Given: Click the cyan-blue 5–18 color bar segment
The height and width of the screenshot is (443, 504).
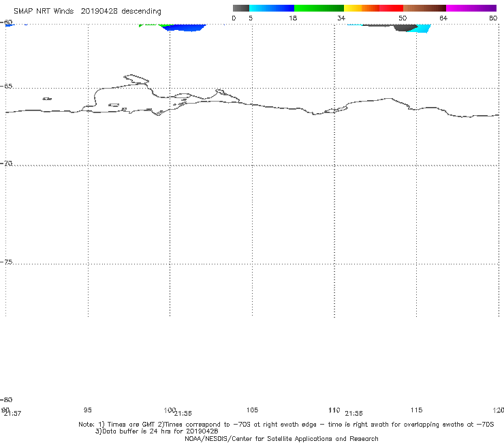Looking at the screenshot, I should [272, 8].
